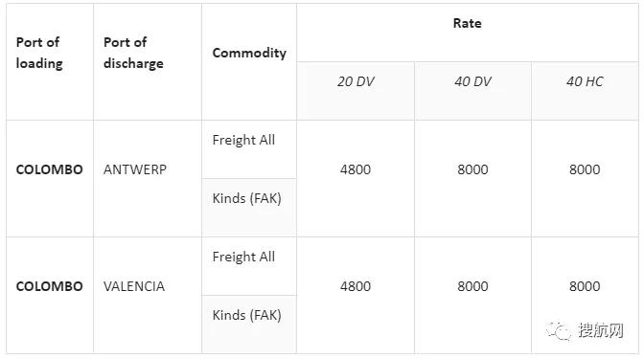Select the 4800 rate for Antwerp
This screenshot has width=644, height=359.
click(356, 169)
